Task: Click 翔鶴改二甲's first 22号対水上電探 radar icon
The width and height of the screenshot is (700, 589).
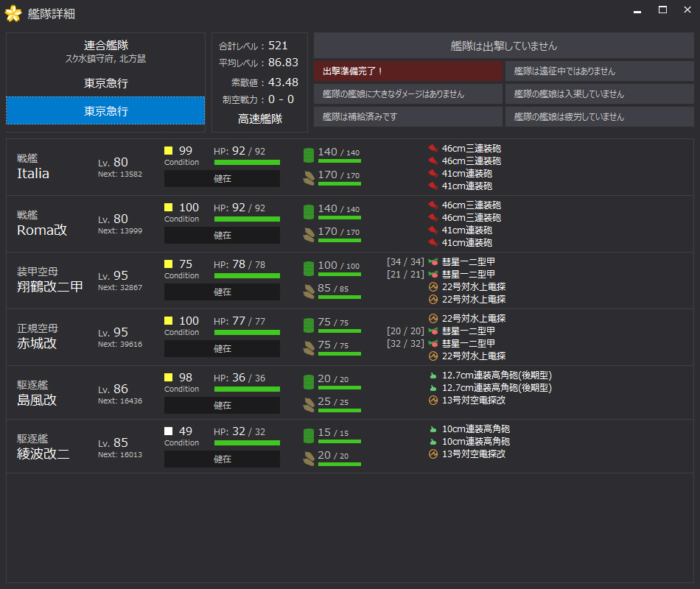Action: tap(433, 286)
